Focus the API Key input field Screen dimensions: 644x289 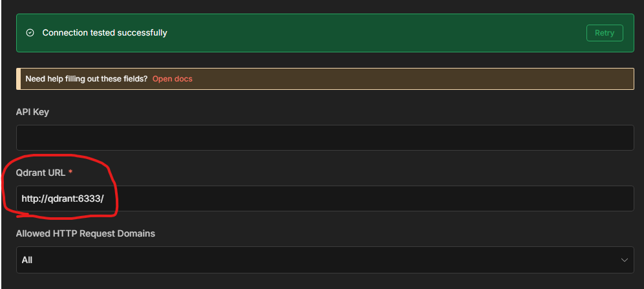click(x=325, y=138)
